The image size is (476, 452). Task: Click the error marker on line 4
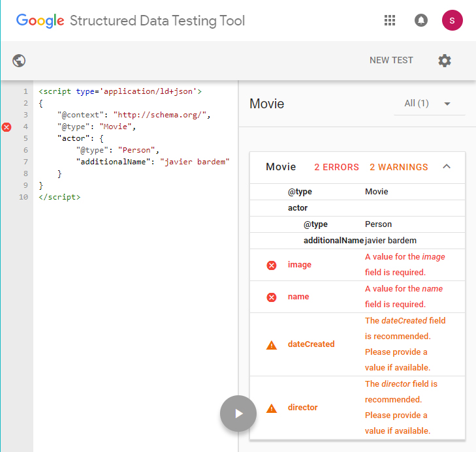click(x=7, y=127)
